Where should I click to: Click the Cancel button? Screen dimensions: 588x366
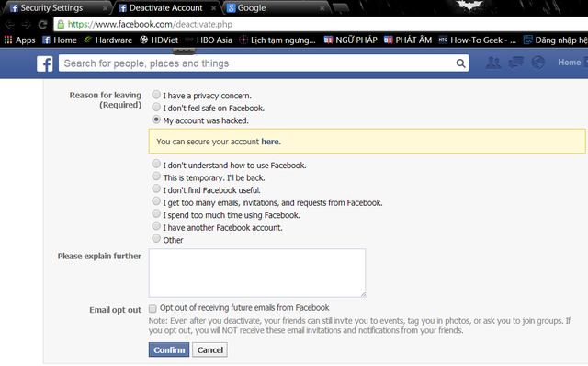(209, 349)
